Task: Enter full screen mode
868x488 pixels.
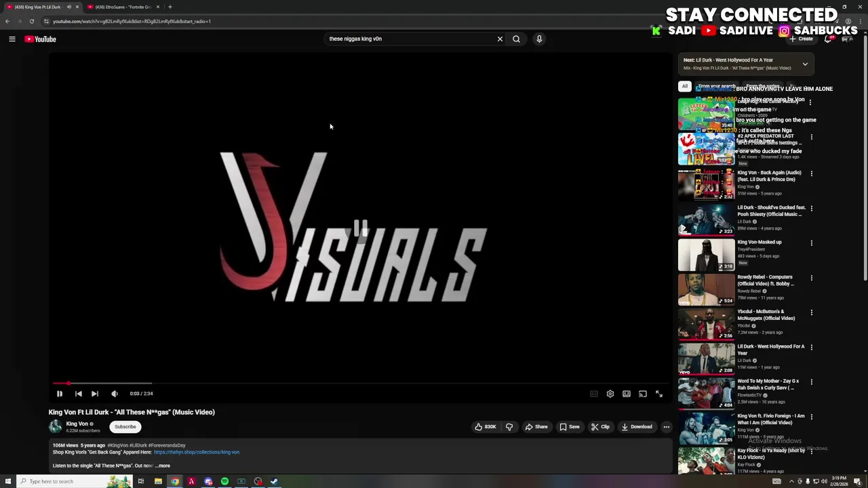Action: click(659, 394)
